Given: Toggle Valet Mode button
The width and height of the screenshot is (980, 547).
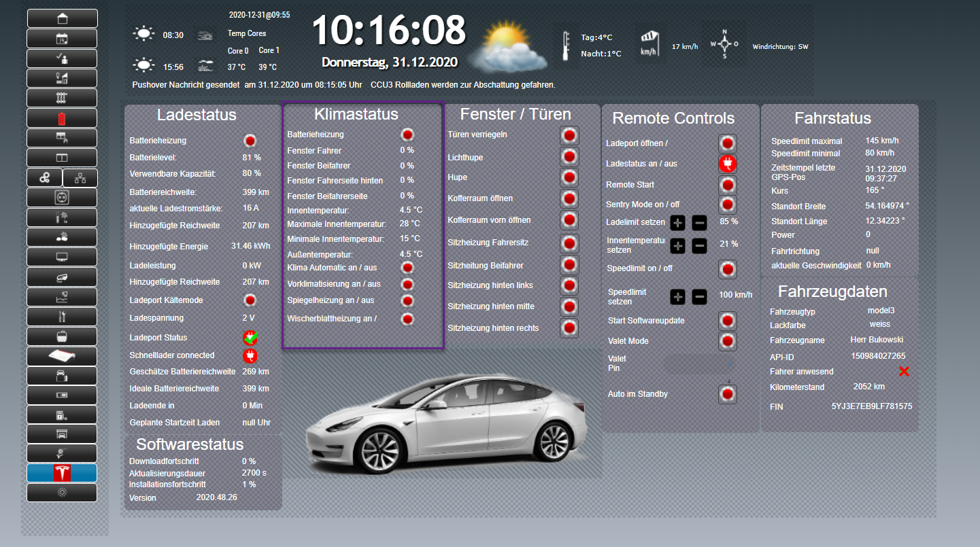Looking at the screenshot, I should point(728,341).
